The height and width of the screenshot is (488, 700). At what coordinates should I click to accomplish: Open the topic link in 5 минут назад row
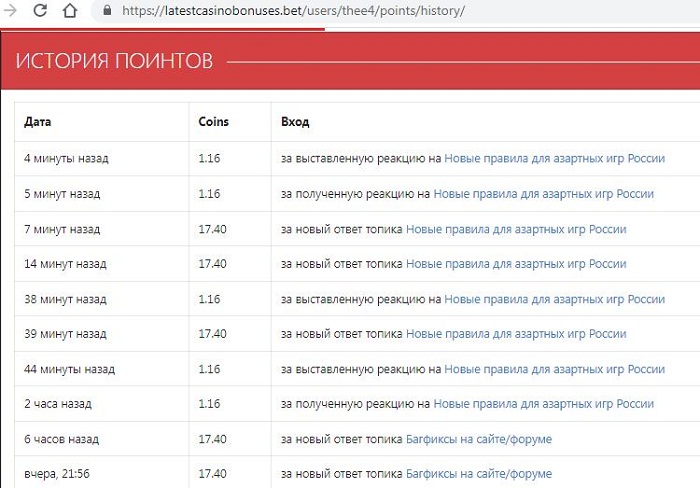point(543,194)
